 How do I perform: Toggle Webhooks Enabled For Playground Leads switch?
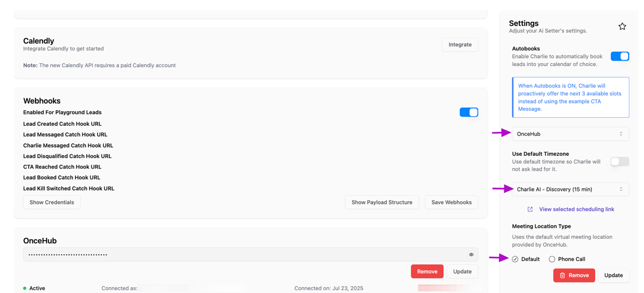click(469, 113)
